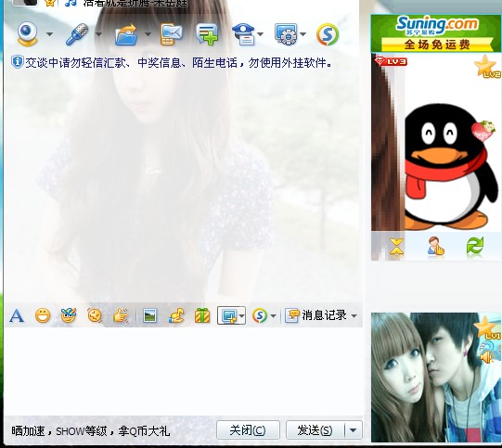Open the smiley emoticon picker

tap(43, 316)
